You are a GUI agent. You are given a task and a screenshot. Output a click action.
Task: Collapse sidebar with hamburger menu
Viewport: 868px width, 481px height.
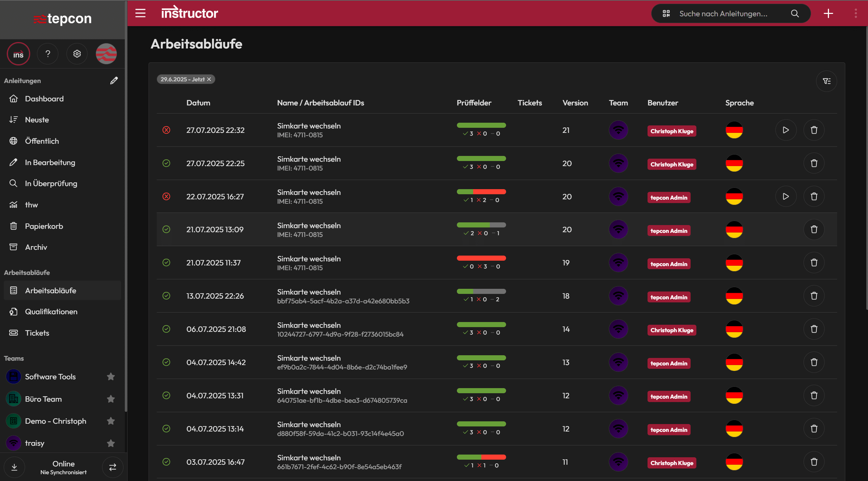(x=140, y=14)
